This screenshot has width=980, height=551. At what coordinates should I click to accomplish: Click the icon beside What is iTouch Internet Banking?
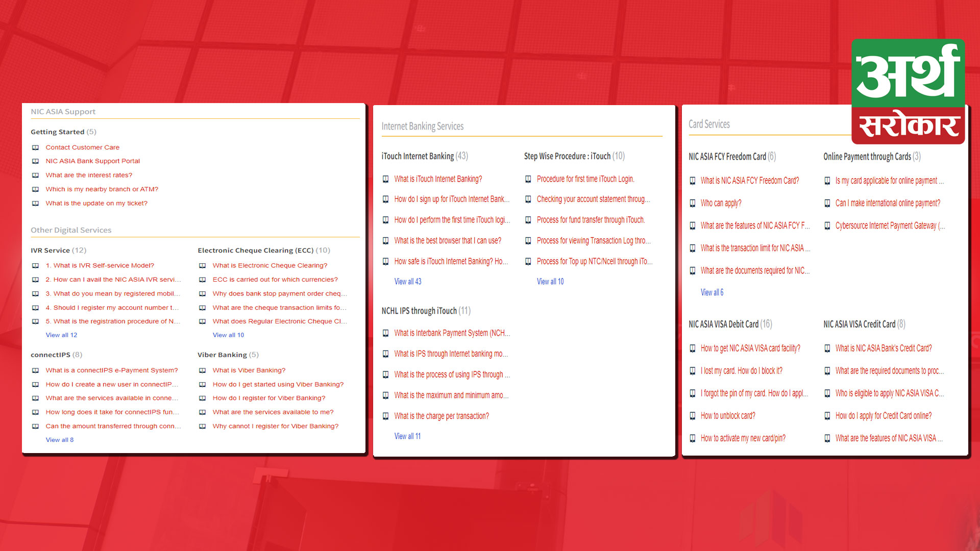tap(385, 179)
